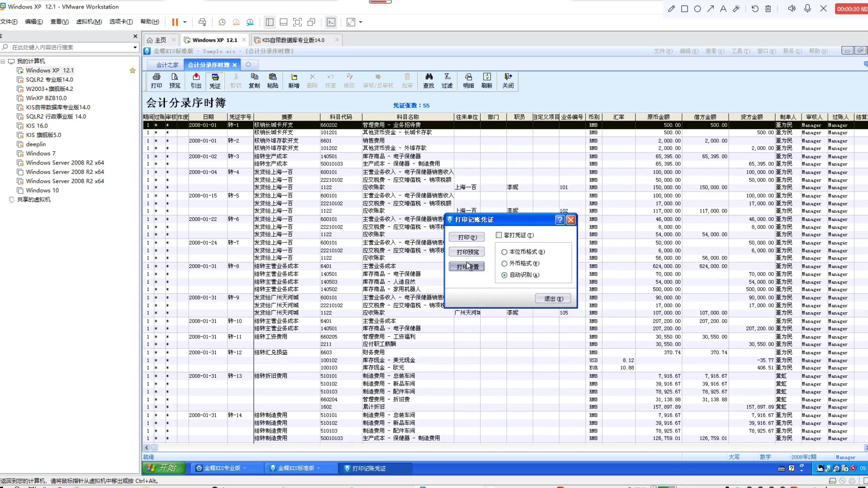This screenshot has height=488, width=868.
Task: Open 查找 search binoculars icon
Action: (x=429, y=81)
